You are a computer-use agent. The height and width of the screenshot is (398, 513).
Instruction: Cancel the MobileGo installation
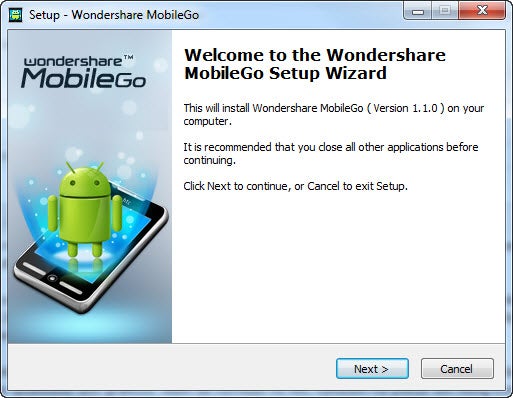pyautogui.click(x=457, y=369)
